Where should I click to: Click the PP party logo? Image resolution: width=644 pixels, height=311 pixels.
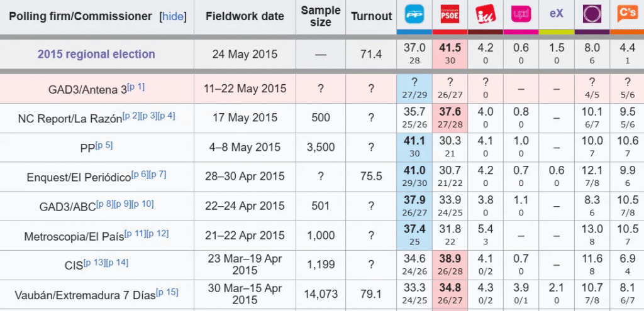(x=414, y=13)
